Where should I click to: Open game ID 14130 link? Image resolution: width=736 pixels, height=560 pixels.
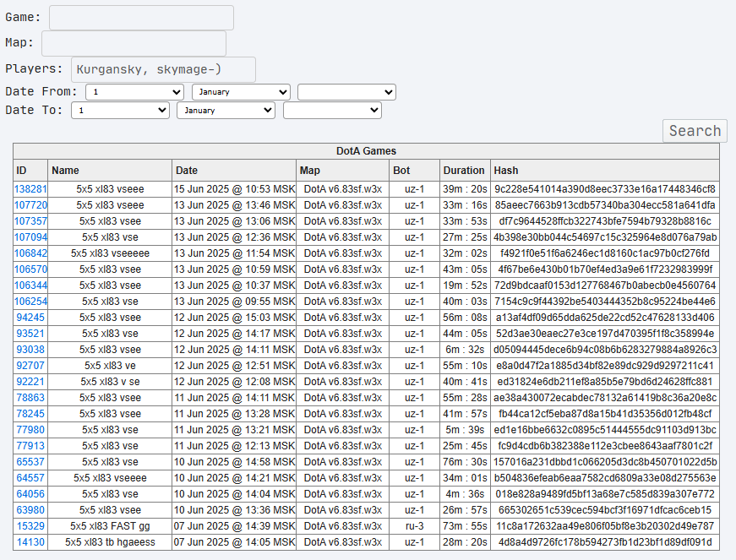click(30, 542)
